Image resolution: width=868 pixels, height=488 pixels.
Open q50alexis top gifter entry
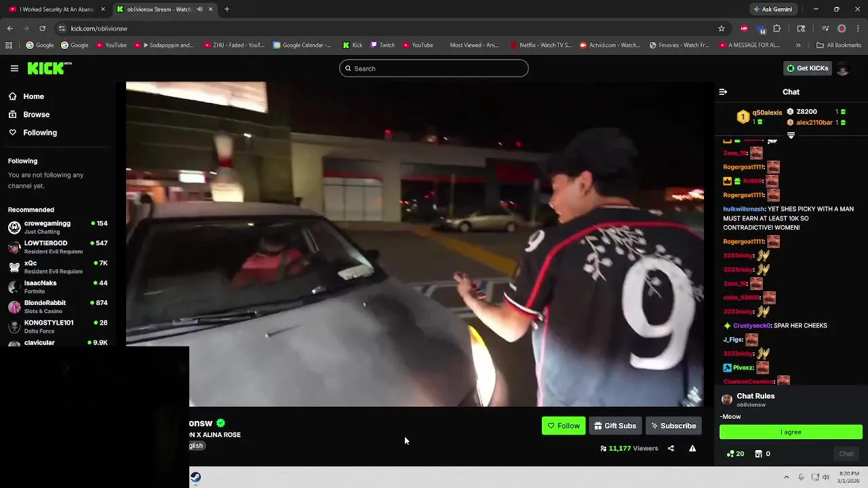coord(758,117)
